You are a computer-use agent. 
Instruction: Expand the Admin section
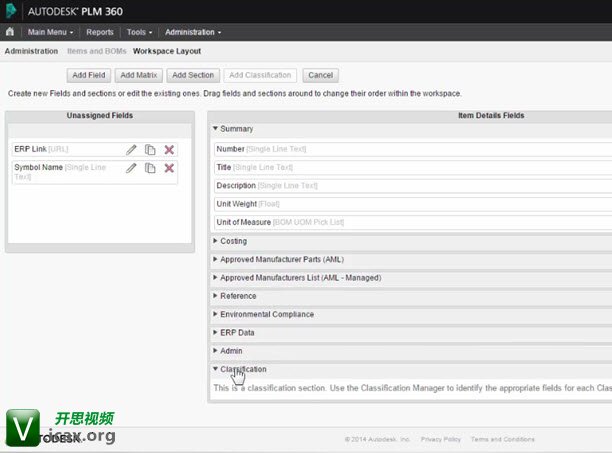215,351
